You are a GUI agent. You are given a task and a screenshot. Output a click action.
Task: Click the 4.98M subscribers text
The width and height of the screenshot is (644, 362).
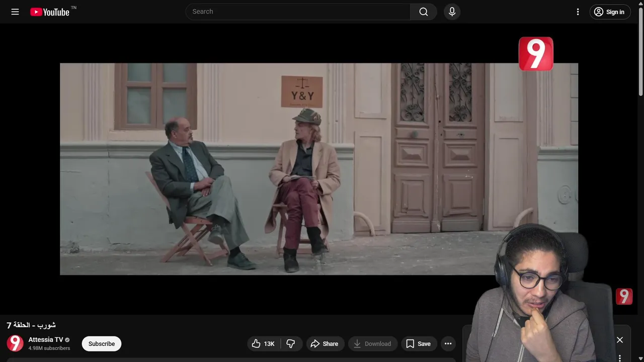pos(49,348)
